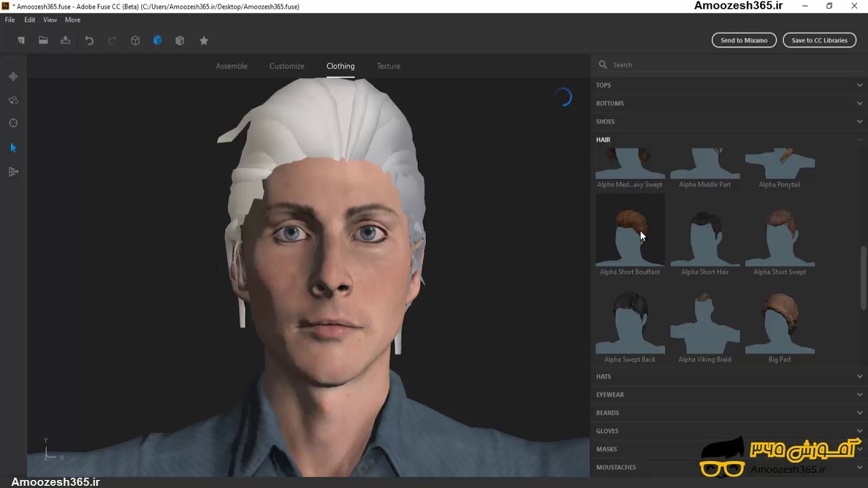Select the orbit rotate tool in sidebar
868x488 pixels.
pos(13,100)
